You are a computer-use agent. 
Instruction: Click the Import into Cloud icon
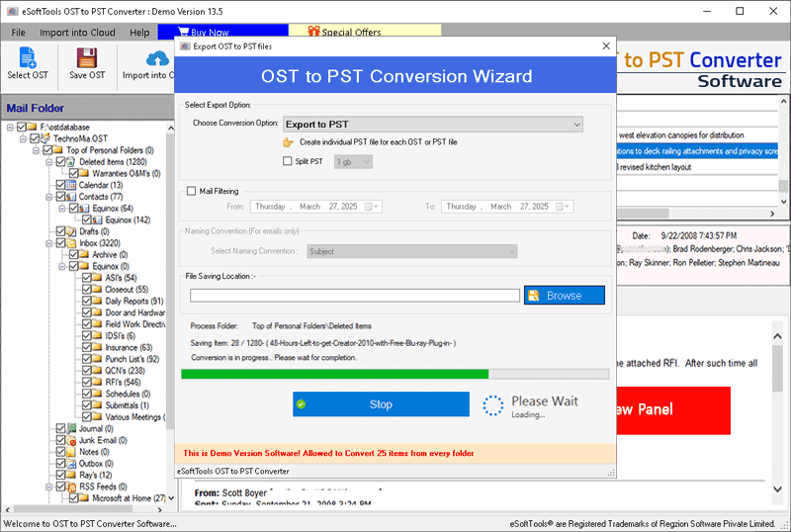click(156, 57)
